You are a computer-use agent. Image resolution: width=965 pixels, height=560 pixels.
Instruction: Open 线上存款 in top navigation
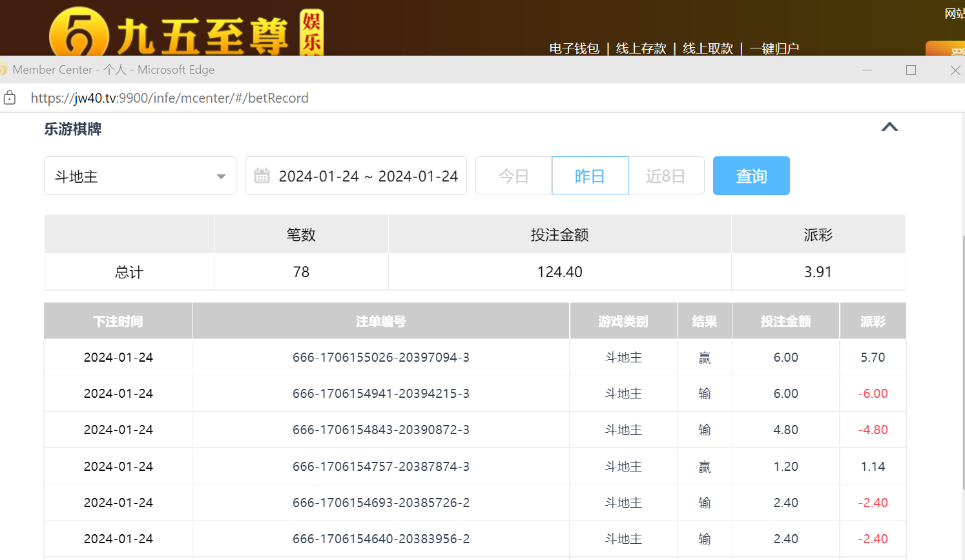pyautogui.click(x=641, y=48)
